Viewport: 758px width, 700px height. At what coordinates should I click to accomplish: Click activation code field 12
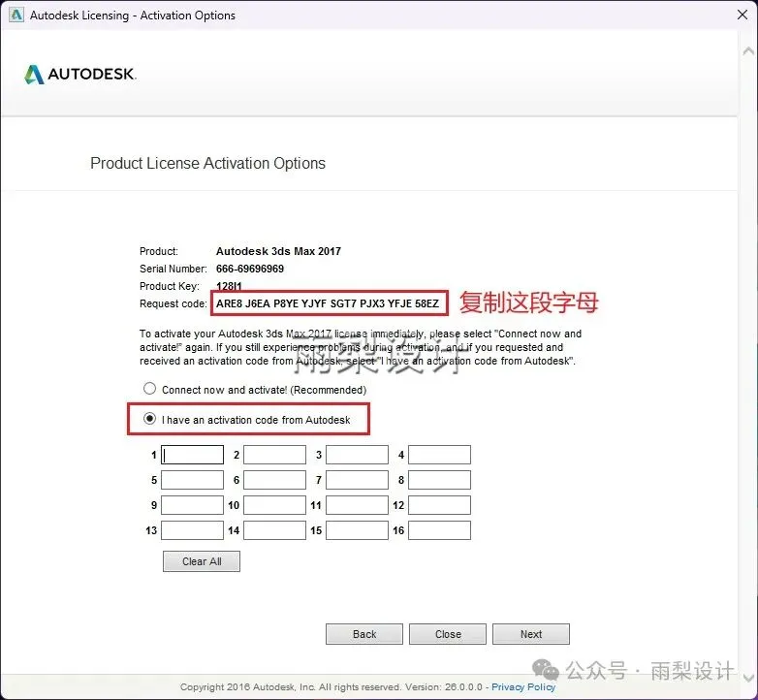point(439,505)
